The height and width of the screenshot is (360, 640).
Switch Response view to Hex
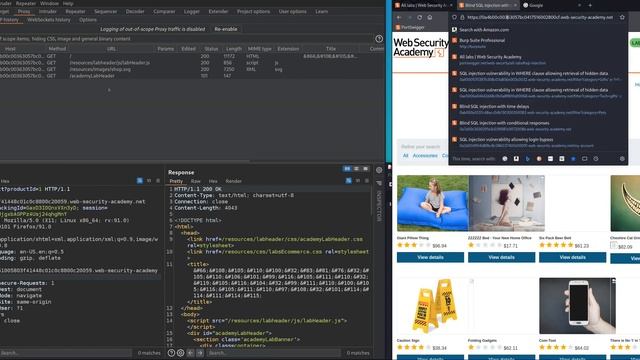click(x=213, y=181)
